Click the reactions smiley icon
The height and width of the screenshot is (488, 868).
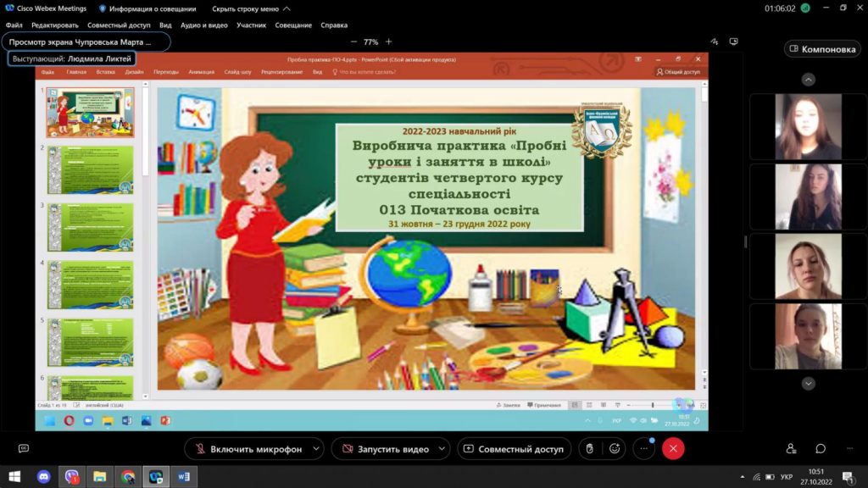point(615,448)
